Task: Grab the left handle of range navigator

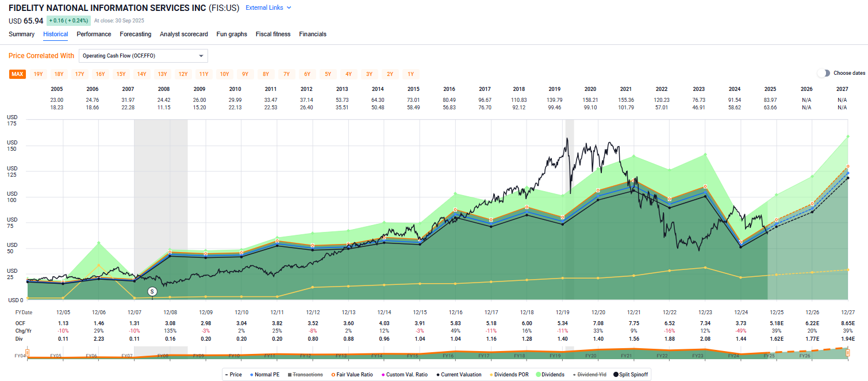Action: click(x=27, y=353)
